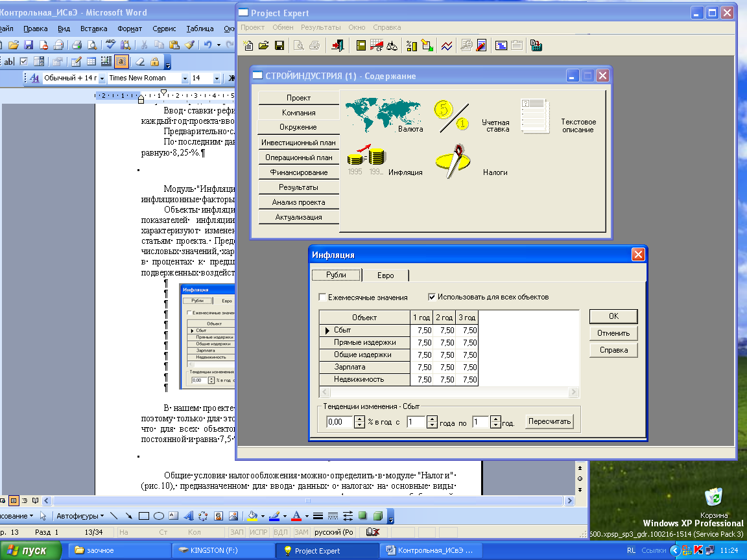
Task: Toggle the ЗАМ overtype indicator in status bar
Action: point(301,532)
